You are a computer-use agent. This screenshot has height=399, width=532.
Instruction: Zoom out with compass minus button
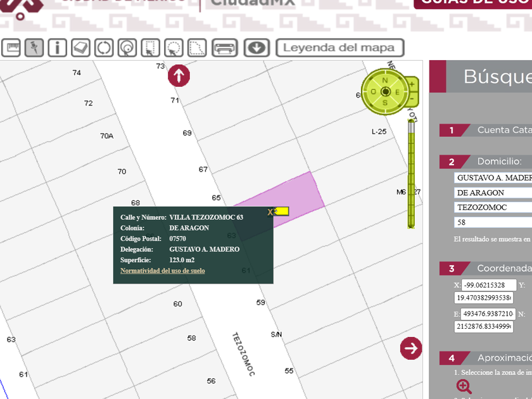(x=412, y=99)
